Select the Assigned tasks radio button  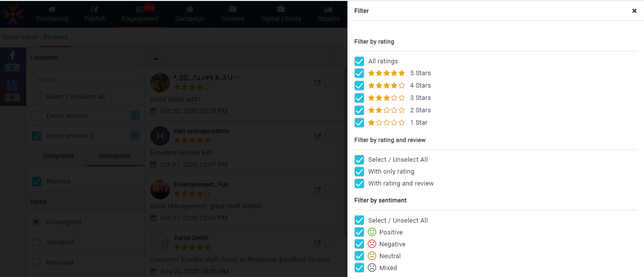point(36,242)
